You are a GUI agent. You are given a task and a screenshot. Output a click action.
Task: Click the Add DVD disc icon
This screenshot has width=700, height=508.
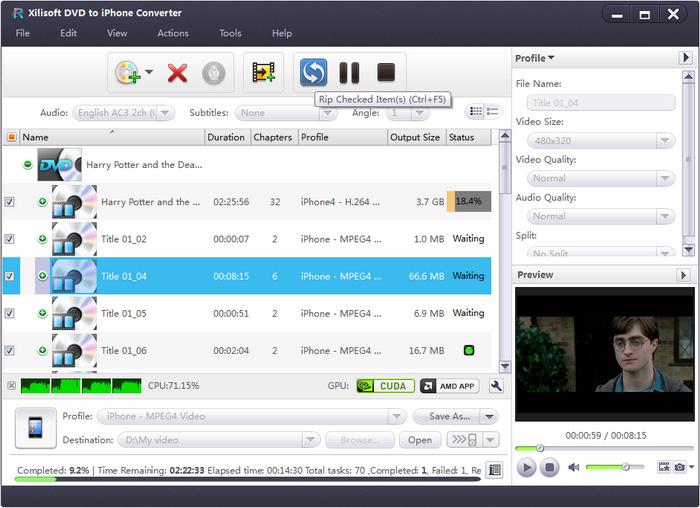128,72
